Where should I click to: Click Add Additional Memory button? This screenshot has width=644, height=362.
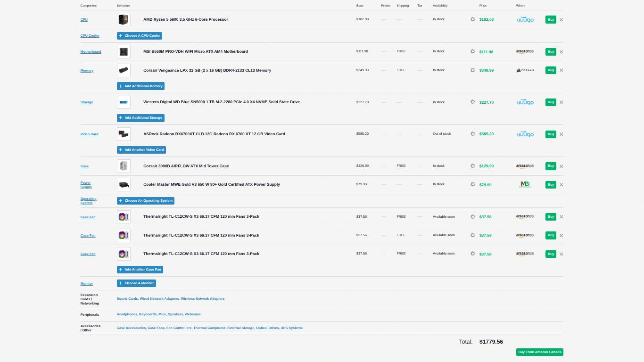[140, 86]
